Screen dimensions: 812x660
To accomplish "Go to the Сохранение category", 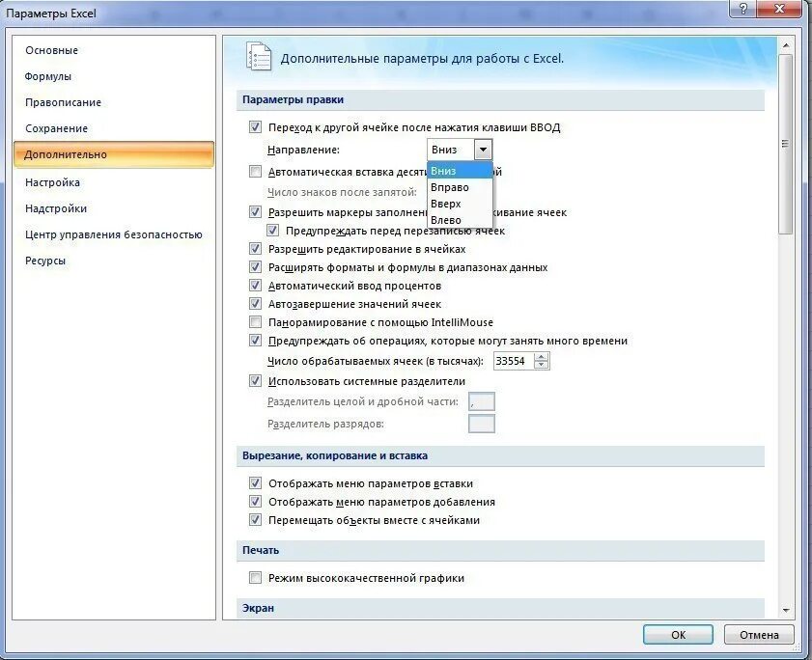I will pos(56,128).
